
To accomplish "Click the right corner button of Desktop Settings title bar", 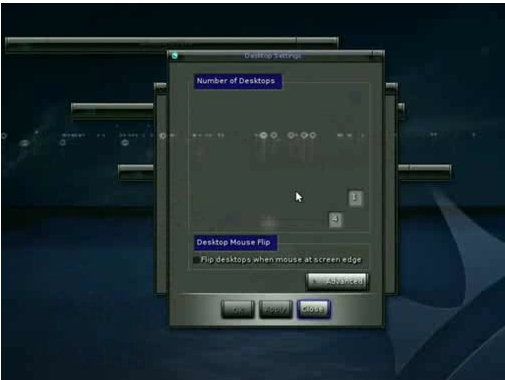I will (x=377, y=56).
